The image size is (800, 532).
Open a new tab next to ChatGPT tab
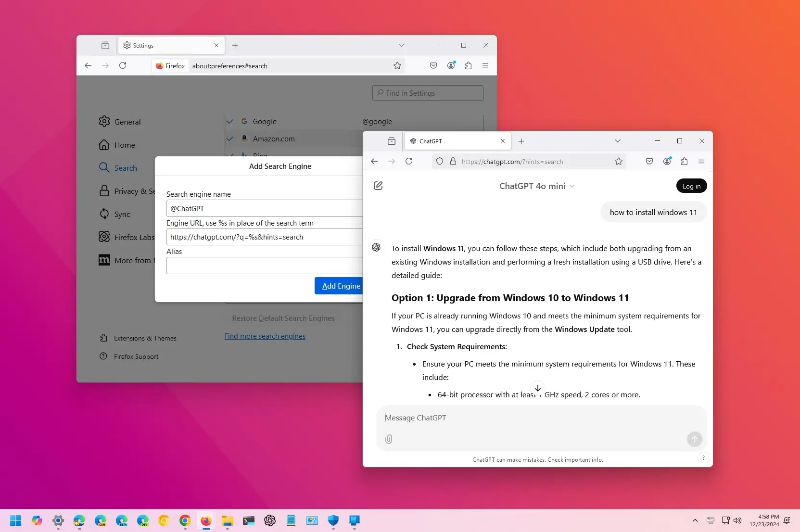(x=521, y=141)
